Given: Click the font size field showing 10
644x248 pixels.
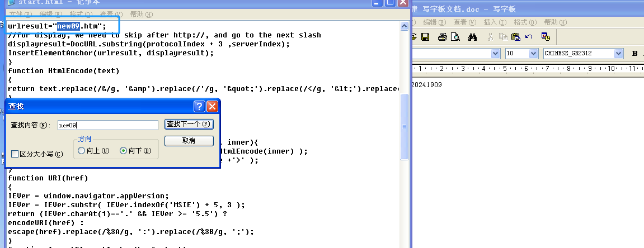Looking at the screenshot, I should pyautogui.click(x=517, y=54).
